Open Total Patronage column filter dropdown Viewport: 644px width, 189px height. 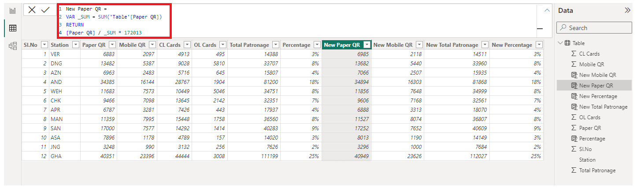pos(275,45)
